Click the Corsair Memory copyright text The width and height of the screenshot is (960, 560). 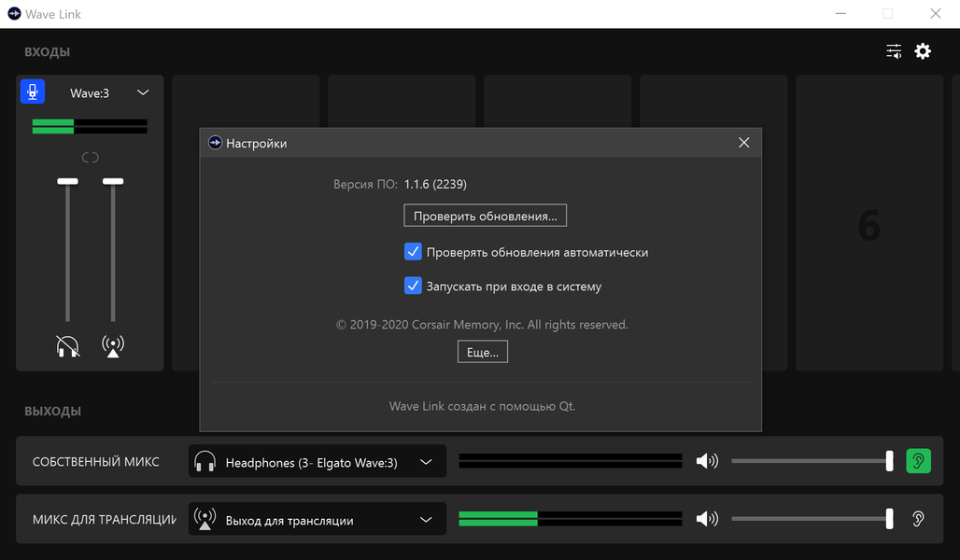coord(482,325)
